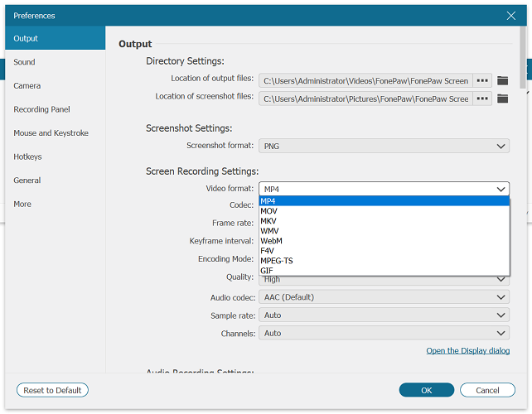
Task: Select MKV in video format list
Action: pos(384,221)
